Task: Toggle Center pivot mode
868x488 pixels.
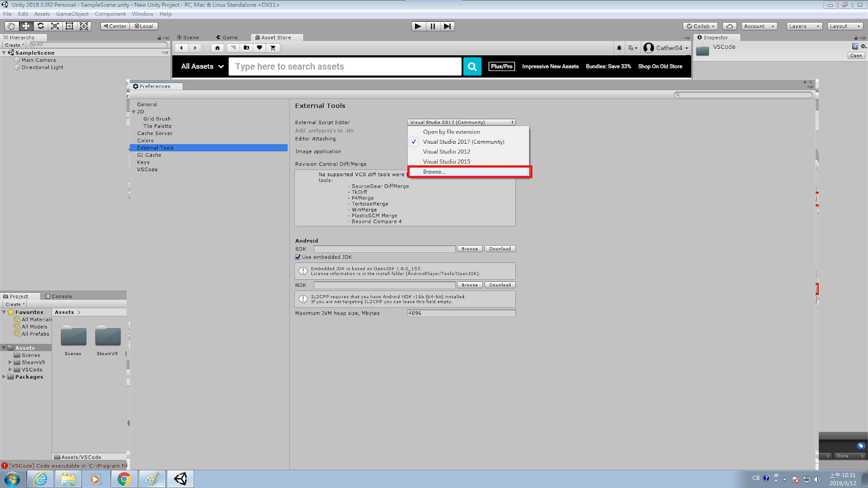Action: [115, 26]
